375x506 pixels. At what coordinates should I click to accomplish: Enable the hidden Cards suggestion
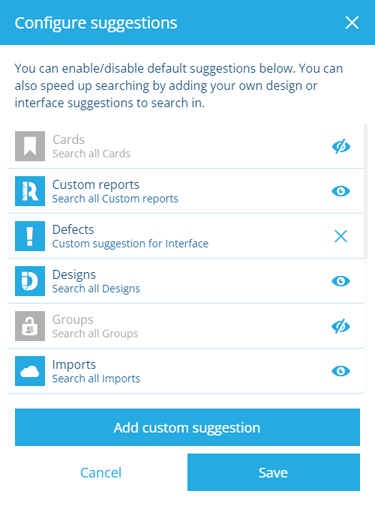tap(341, 146)
